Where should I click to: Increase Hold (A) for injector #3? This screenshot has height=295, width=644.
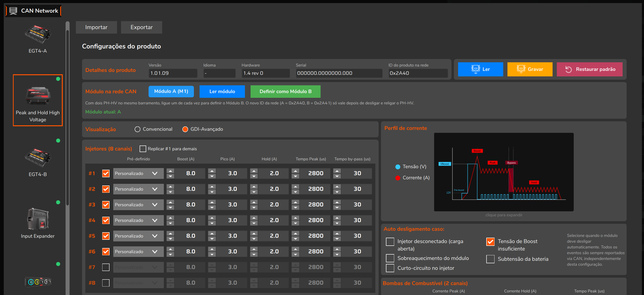click(254, 202)
